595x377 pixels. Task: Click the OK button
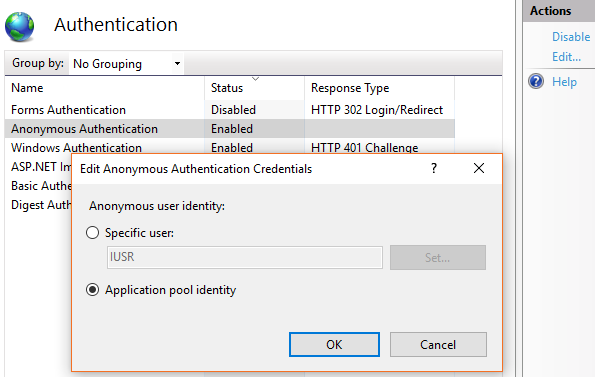pyautogui.click(x=334, y=344)
